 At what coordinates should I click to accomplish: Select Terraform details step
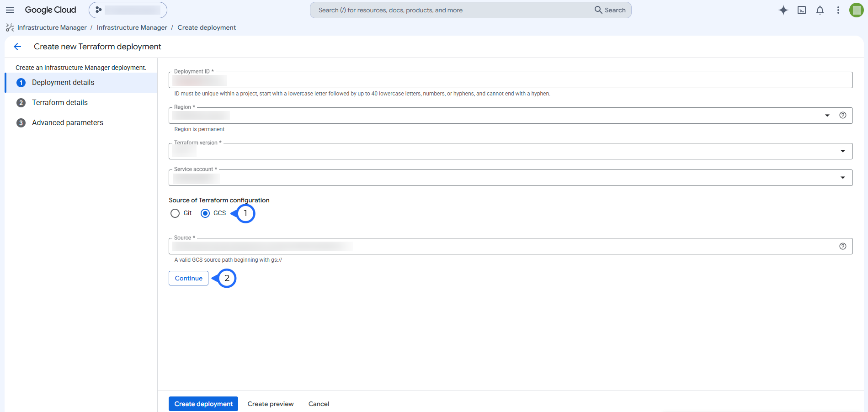tap(81, 103)
